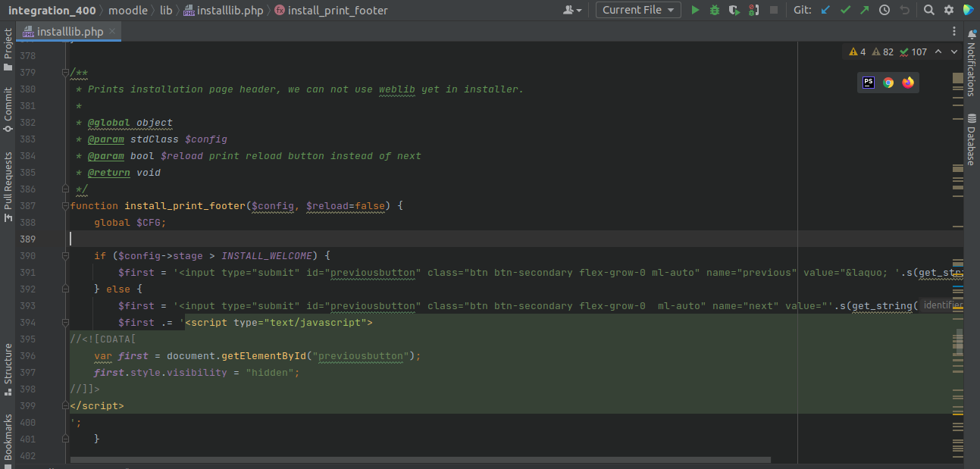Click the 82 weak warnings indicator

[883, 52]
